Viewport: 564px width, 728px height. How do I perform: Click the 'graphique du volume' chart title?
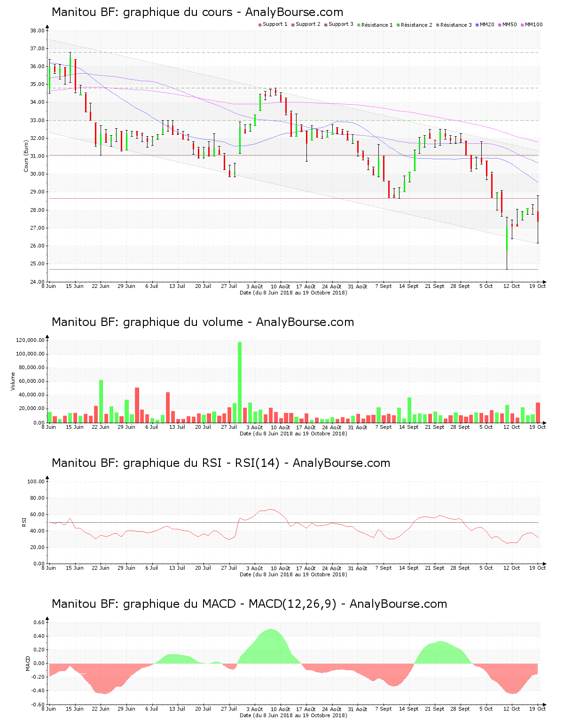(x=203, y=322)
